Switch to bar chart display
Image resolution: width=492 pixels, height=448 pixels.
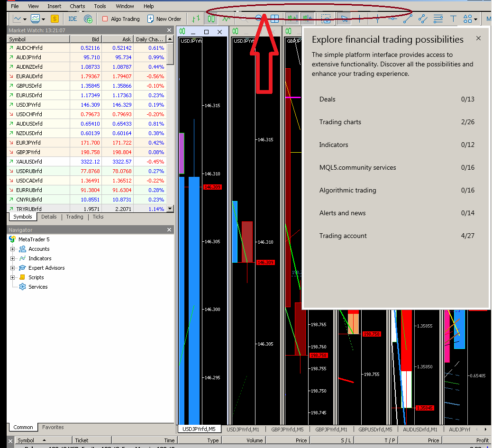196,19
